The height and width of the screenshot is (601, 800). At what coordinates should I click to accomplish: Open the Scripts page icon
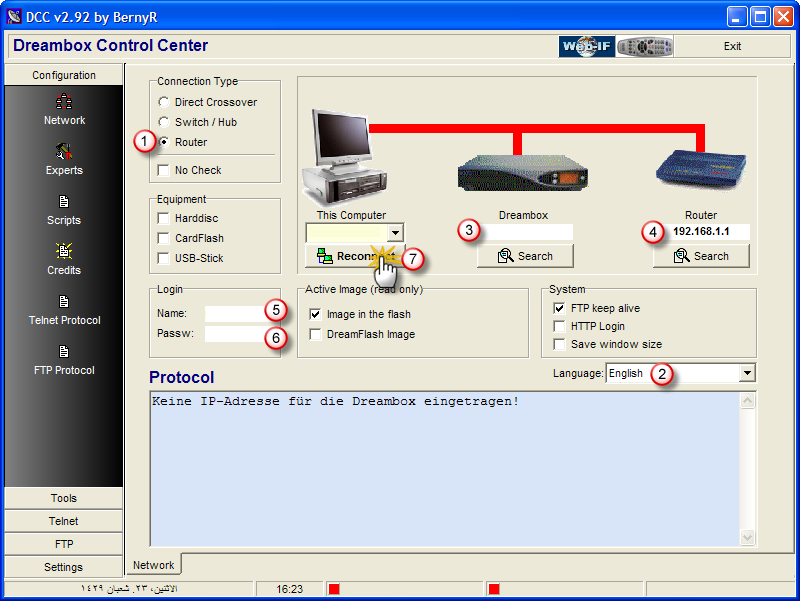pos(64,202)
